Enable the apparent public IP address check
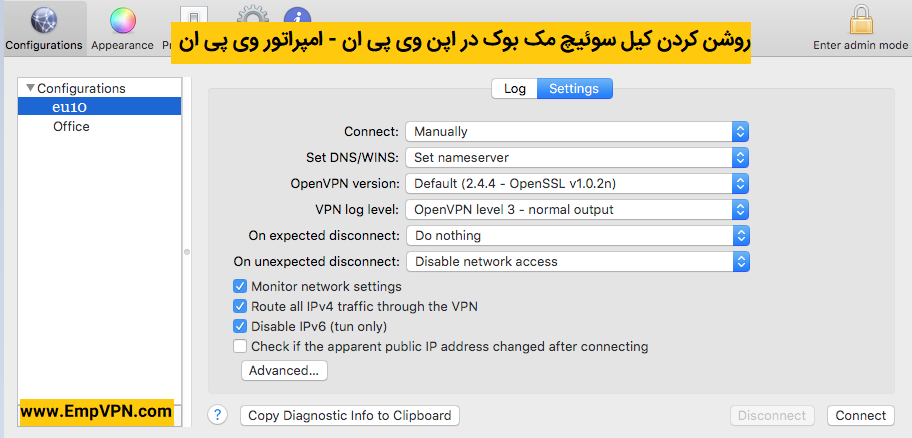This screenshot has height=438, width=912. [240, 346]
